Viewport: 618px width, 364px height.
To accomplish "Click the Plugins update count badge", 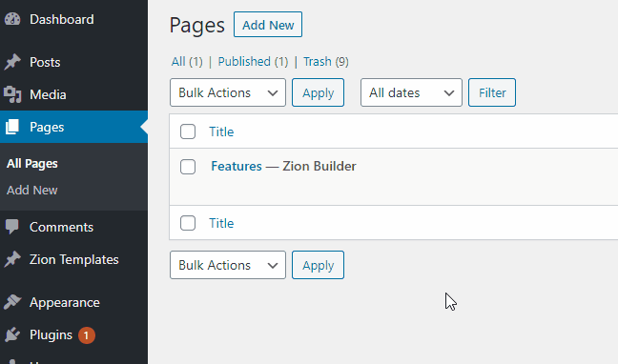I will tap(87, 335).
